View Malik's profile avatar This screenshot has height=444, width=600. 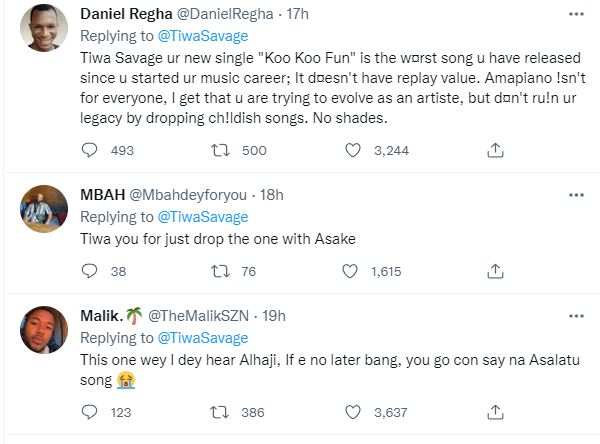[43, 328]
